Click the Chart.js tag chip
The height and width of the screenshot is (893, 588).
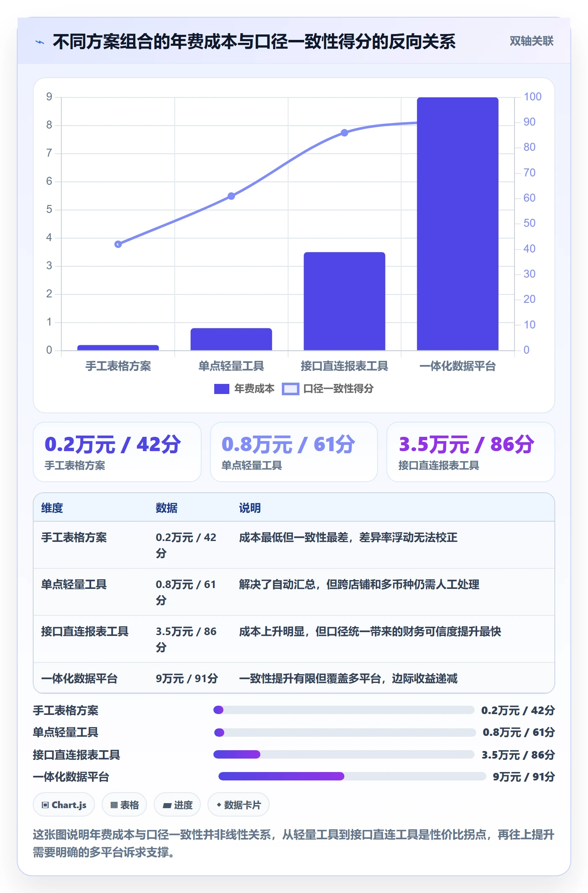[x=64, y=805]
